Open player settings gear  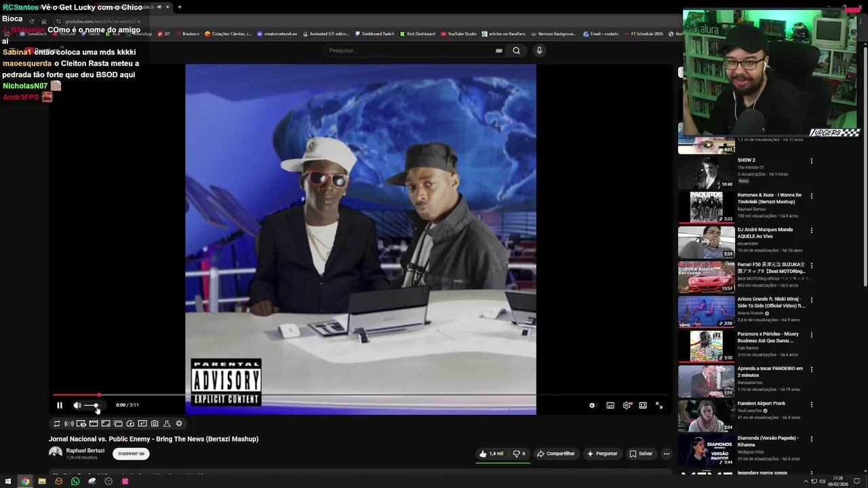click(x=627, y=405)
